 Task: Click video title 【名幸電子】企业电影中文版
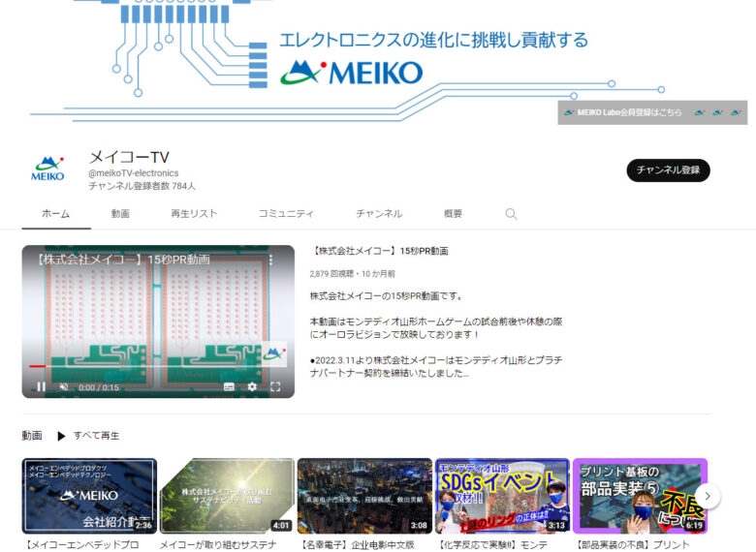[x=357, y=545]
